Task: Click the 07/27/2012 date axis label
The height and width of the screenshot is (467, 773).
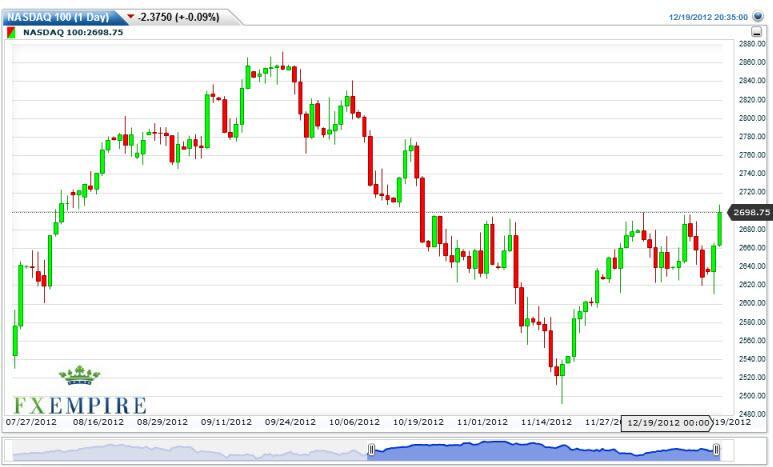Action: (x=32, y=422)
